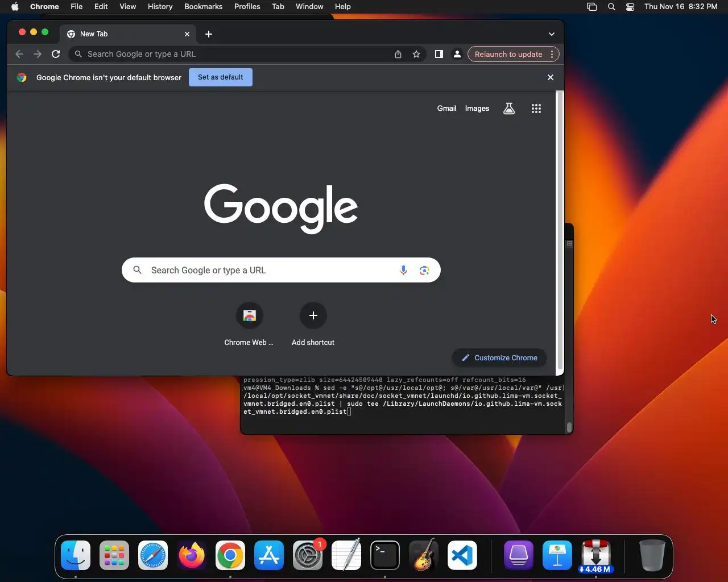Open Spotlight search in menu bar
Image resolution: width=728 pixels, height=582 pixels.
coord(611,6)
